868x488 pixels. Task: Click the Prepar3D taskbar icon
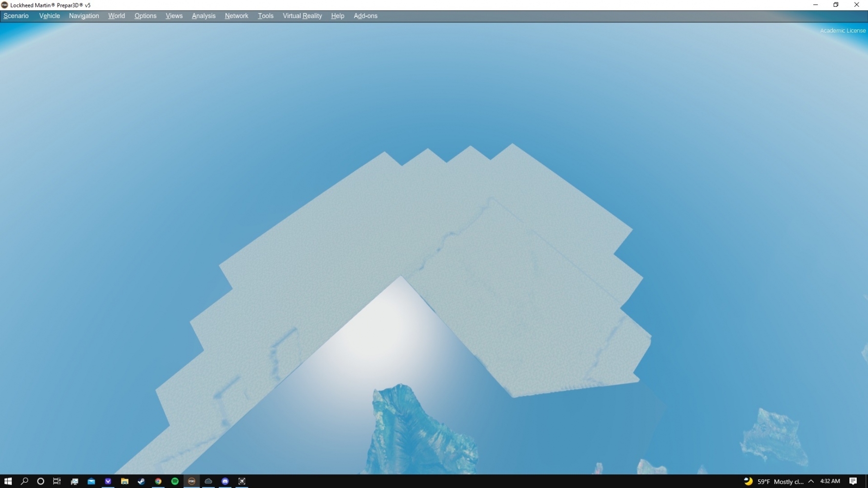pos(191,481)
